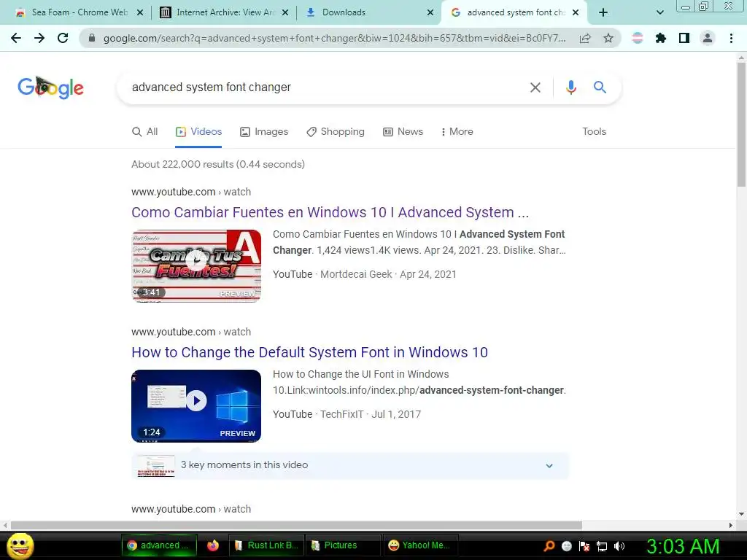Open volume control speaker icon
This screenshot has height=560, width=747.
click(619, 546)
